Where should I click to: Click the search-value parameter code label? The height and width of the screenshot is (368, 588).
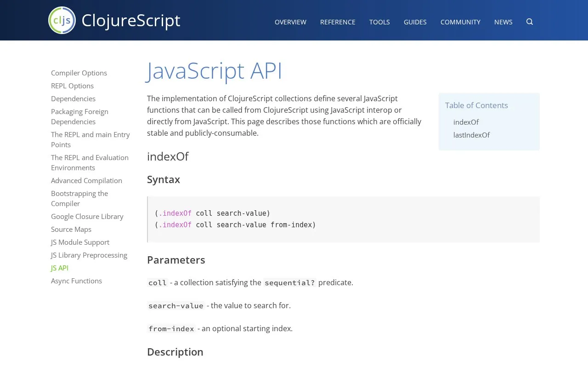[176, 305]
